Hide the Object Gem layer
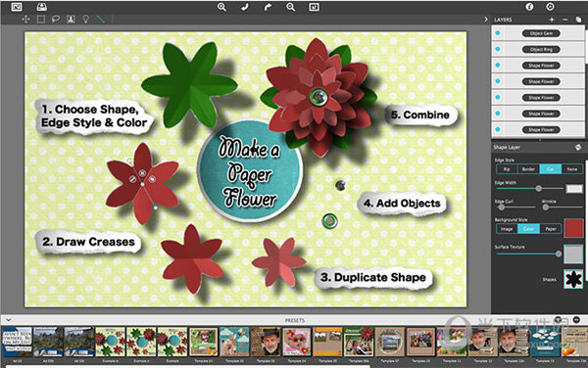 [x=498, y=33]
